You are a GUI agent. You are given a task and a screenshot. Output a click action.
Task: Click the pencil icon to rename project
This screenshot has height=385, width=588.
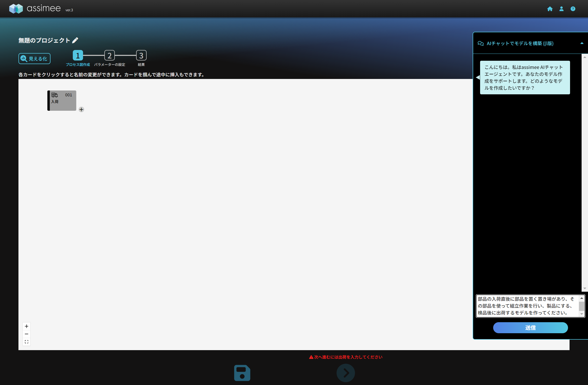pyautogui.click(x=75, y=40)
